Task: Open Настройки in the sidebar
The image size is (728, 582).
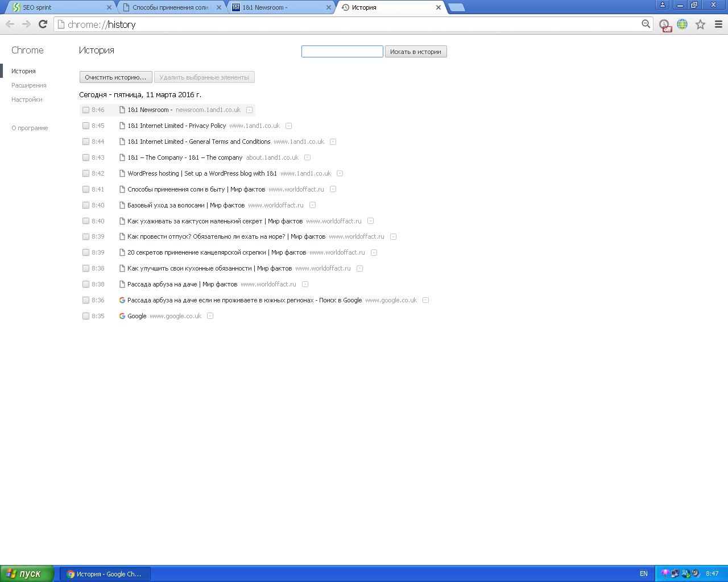Action: 27,99
